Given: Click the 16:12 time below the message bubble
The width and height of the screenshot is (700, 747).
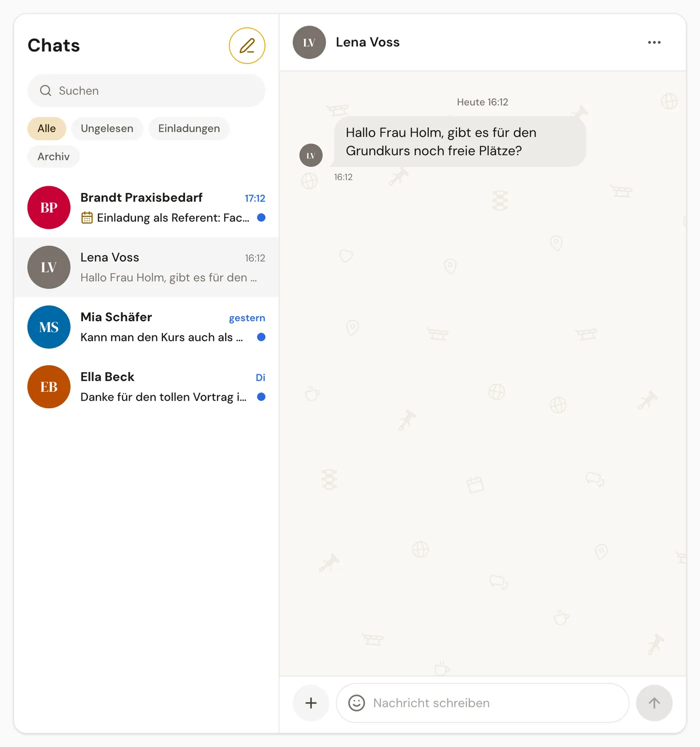Looking at the screenshot, I should (x=343, y=177).
